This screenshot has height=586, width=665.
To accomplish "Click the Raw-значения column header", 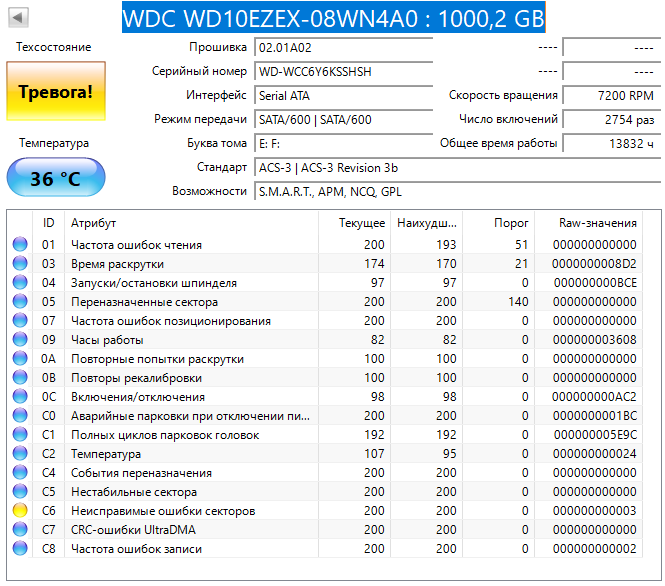I will (x=589, y=223).
